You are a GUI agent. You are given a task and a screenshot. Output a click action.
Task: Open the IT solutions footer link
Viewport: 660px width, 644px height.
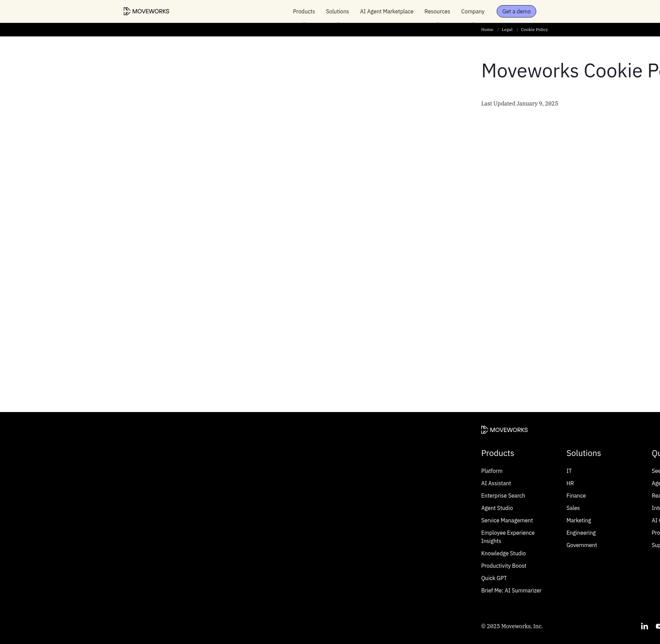(569, 471)
